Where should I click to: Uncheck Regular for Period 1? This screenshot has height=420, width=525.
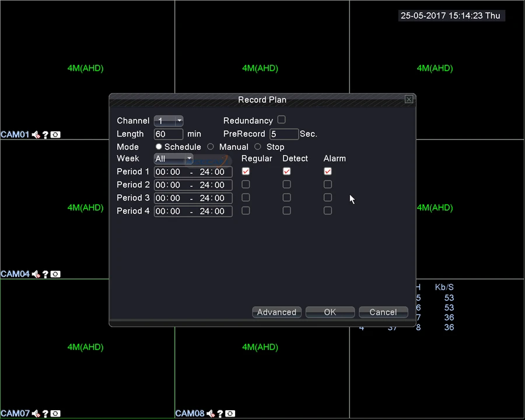click(246, 171)
